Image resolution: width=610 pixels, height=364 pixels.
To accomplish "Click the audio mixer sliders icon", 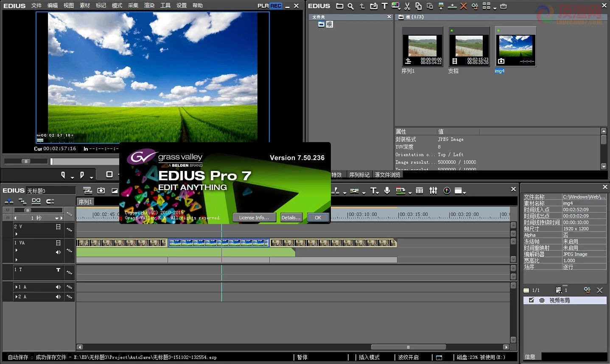I will tap(433, 190).
